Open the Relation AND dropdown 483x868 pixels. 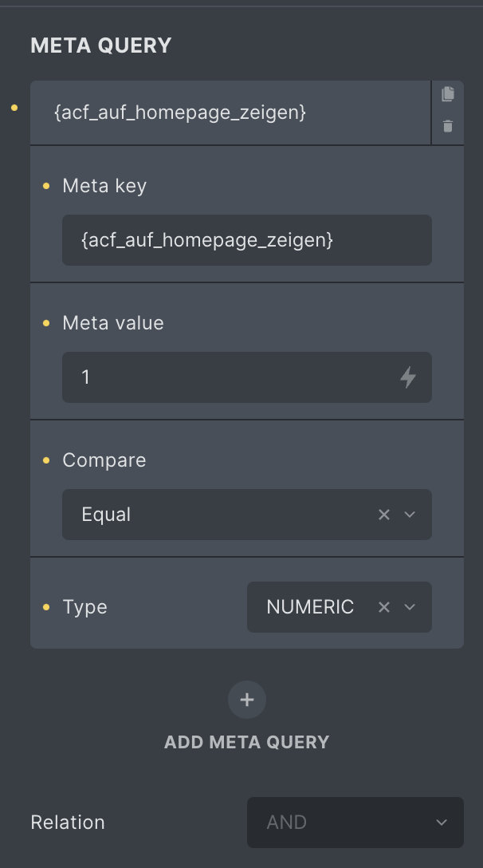click(355, 822)
